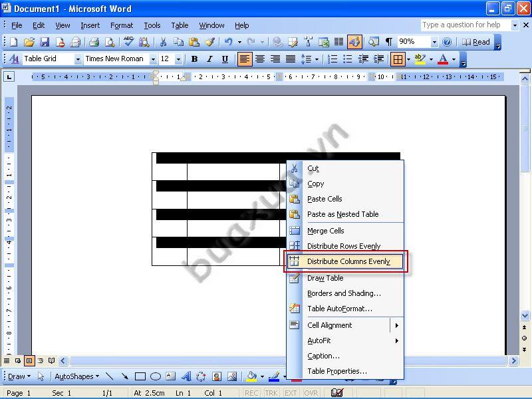This screenshot has height=399, width=532.
Task: Run Spelling and Grammar check
Action: (128, 42)
